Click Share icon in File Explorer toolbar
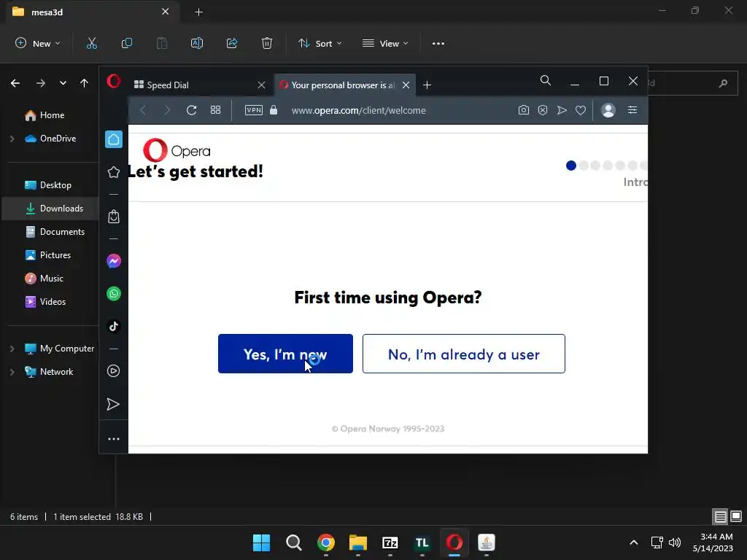The height and width of the screenshot is (560, 747). point(232,43)
